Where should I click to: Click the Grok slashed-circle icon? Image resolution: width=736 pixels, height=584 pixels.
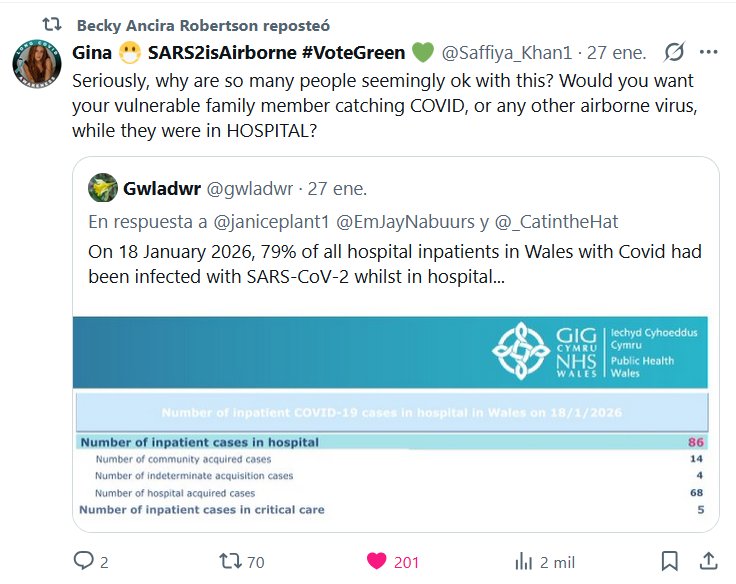(x=673, y=52)
